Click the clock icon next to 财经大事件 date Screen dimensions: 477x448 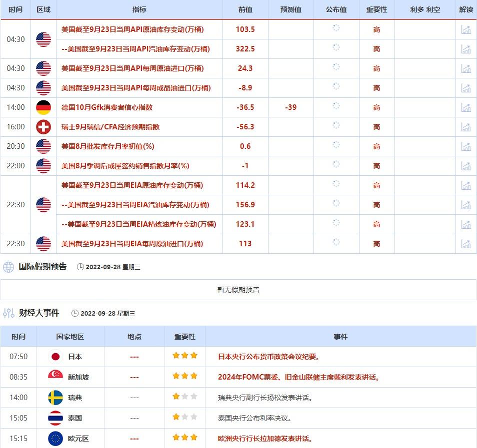(75, 313)
